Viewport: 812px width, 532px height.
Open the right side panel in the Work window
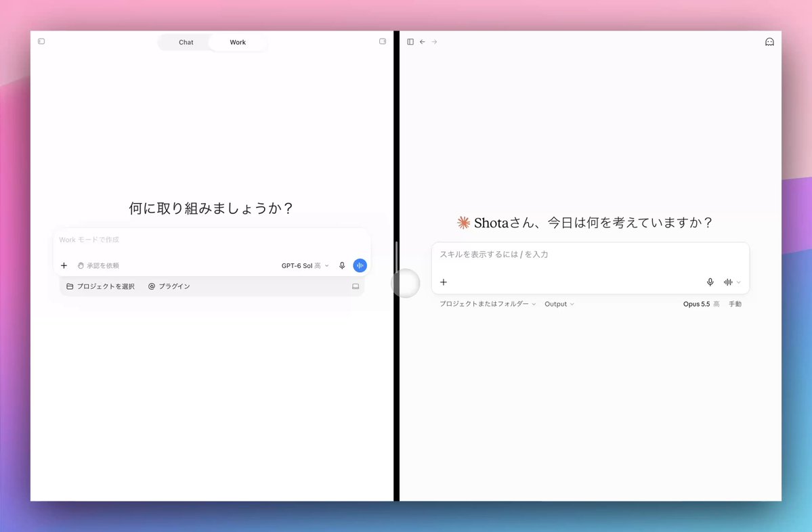(x=383, y=41)
